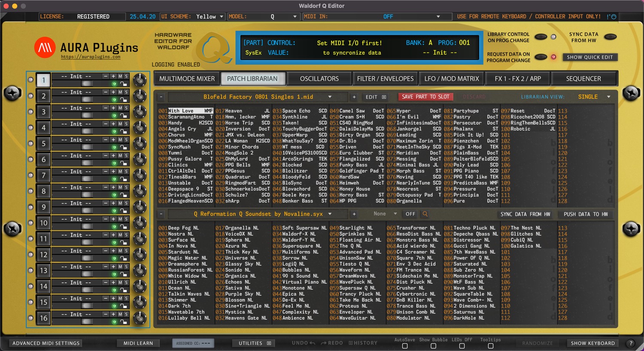Click the part 9 volume knob
The width and height of the screenshot is (644, 351).
tap(140, 207)
